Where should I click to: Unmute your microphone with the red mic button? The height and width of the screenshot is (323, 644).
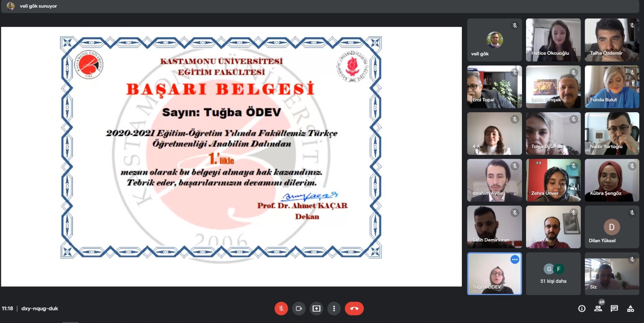[x=281, y=308]
